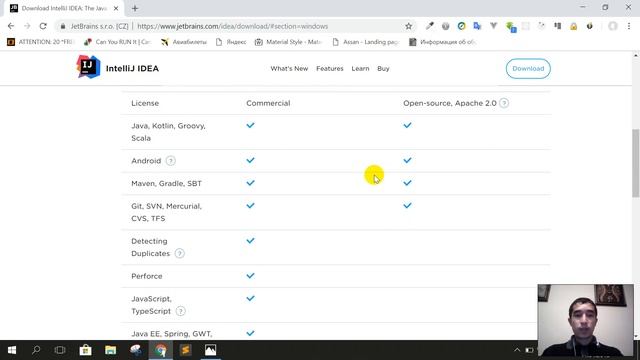This screenshot has height=360, width=640.
Task: View site security info via lock icon
Action: pos(63,26)
